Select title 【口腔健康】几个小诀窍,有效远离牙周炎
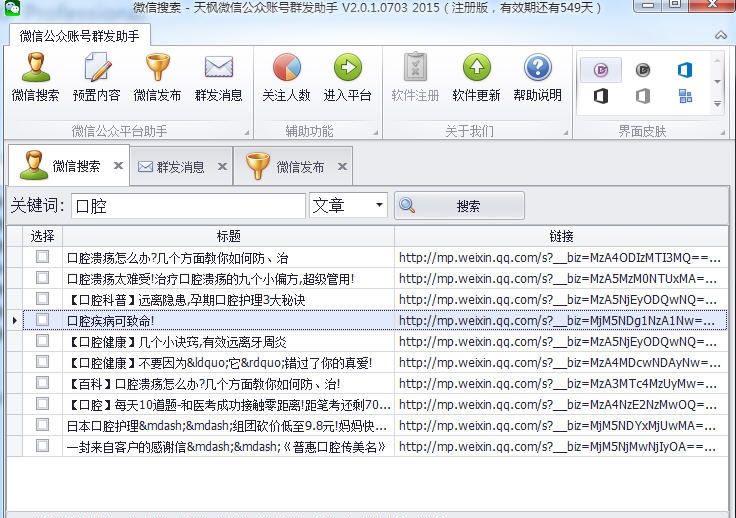Image resolution: width=736 pixels, height=518 pixels. pyautogui.click(x=176, y=342)
